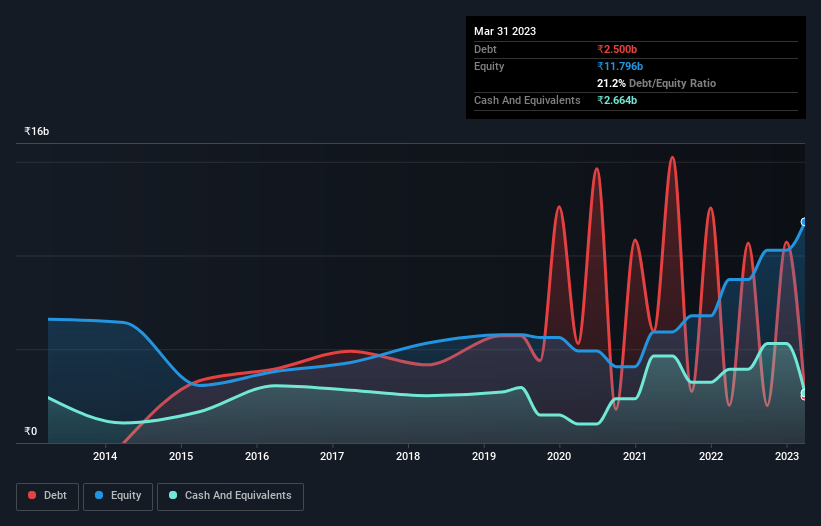Viewport: 821px width, 526px height.
Task: Click the 2016 x-axis label
Action: [257, 456]
